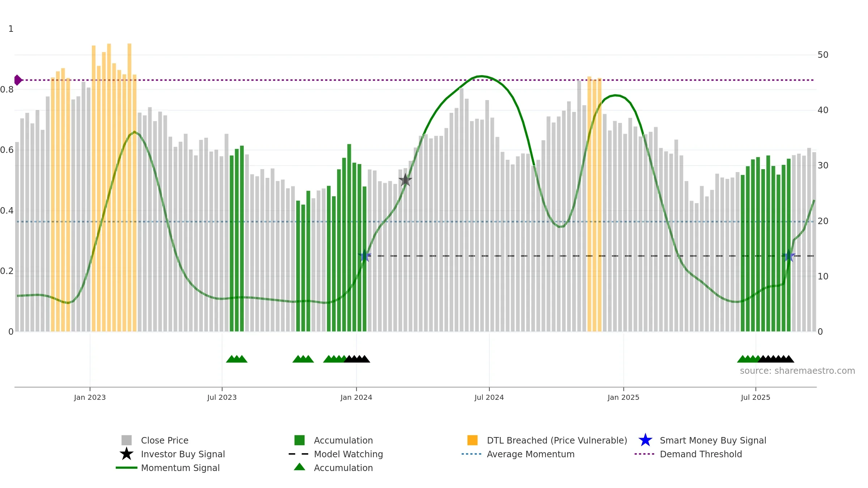Click the gray Close Price legend swatch
This screenshot has width=868, height=488.
pos(127,440)
